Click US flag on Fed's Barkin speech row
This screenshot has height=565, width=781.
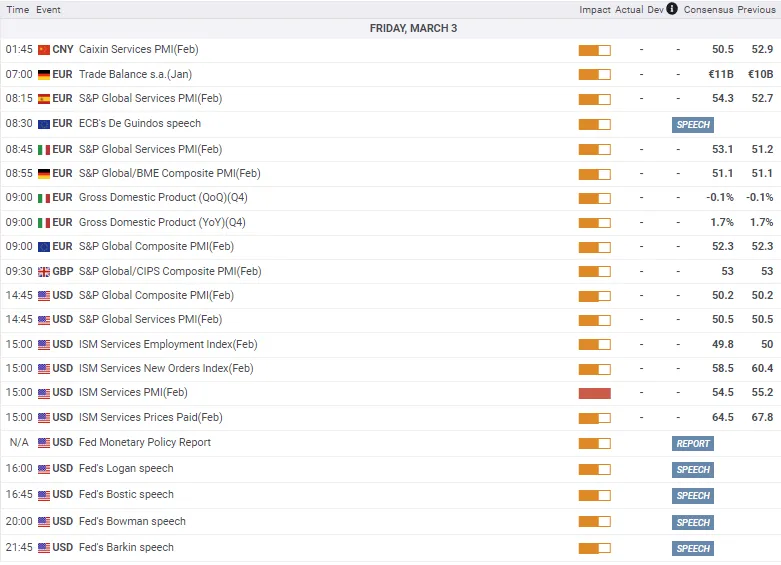44,548
